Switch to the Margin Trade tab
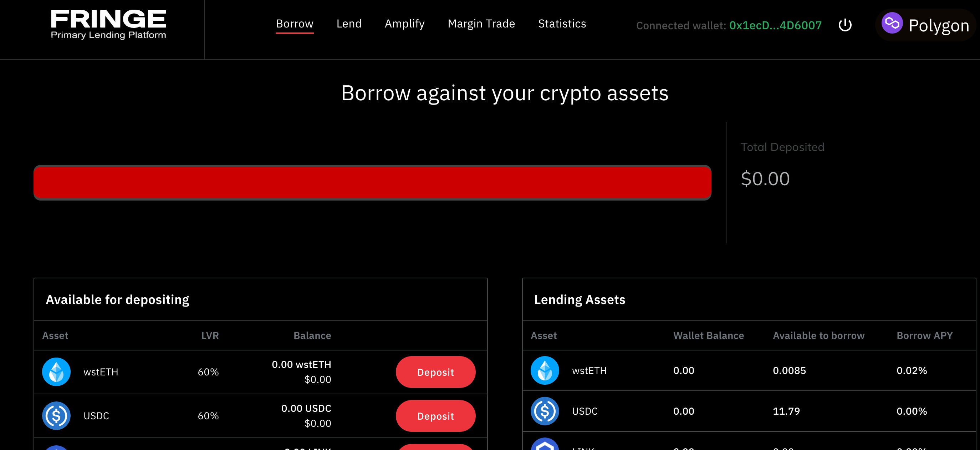Screen dimensions: 980x450 pos(481,23)
